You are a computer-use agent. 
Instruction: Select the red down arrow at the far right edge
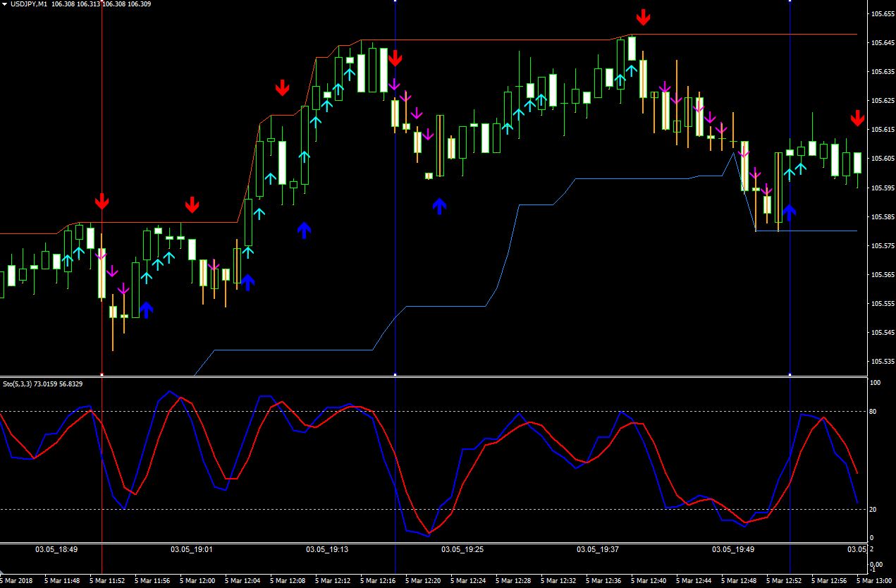pos(857,118)
